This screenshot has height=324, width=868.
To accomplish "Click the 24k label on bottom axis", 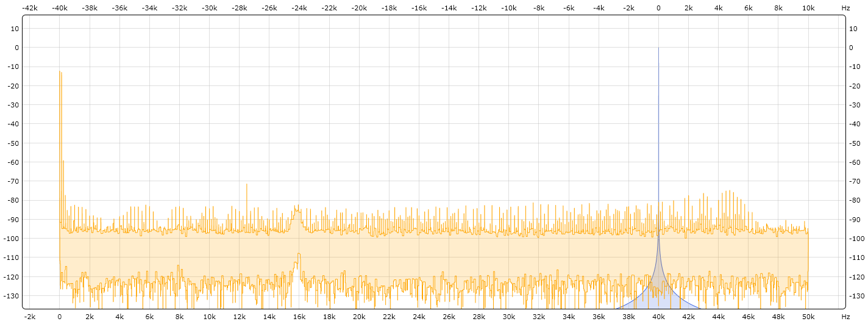I will click(419, 317).
